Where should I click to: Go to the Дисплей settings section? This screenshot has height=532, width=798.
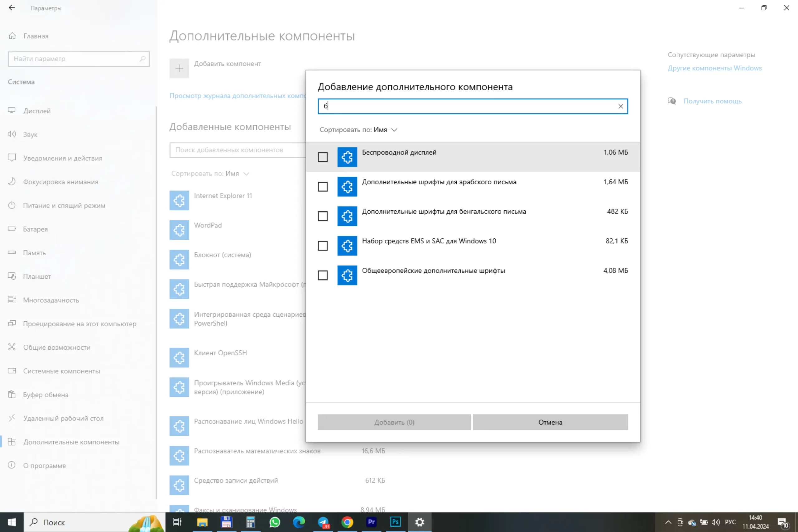[37, 111]
